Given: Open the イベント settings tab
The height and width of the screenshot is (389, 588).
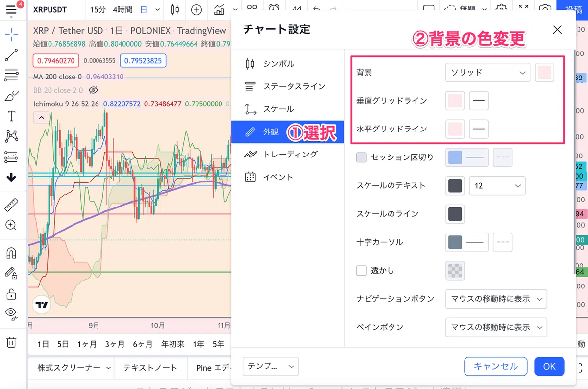Looking at the screenshot, I should pos(288,177).
